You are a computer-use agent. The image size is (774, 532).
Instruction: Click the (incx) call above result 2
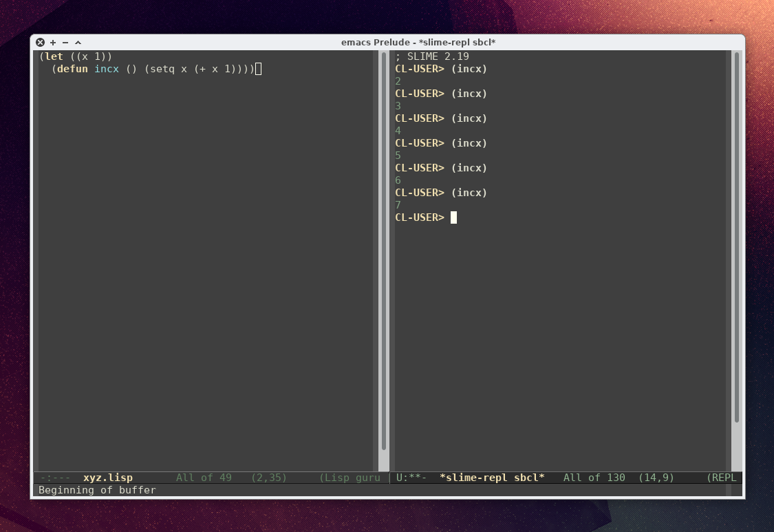tap(469, 69)
